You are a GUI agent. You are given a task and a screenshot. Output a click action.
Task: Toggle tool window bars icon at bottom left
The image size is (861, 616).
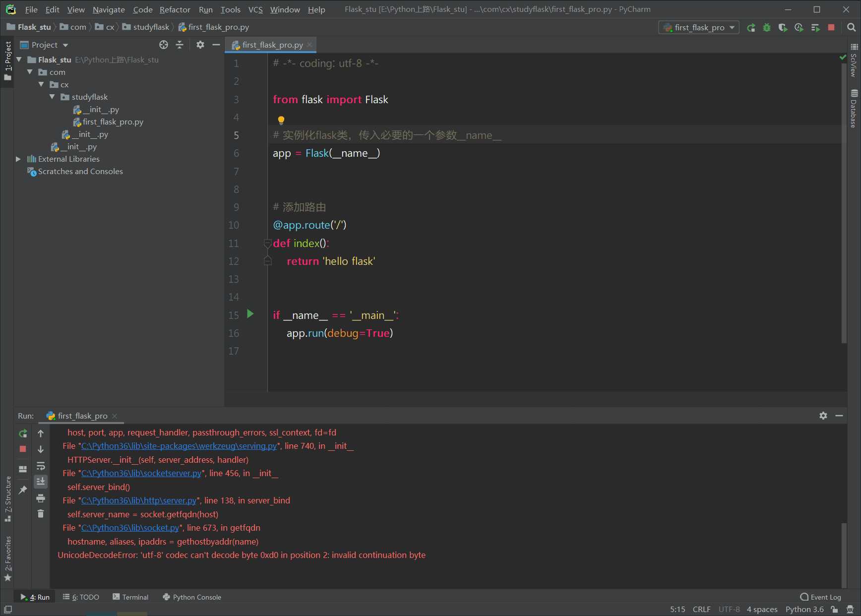pos(8,610)
